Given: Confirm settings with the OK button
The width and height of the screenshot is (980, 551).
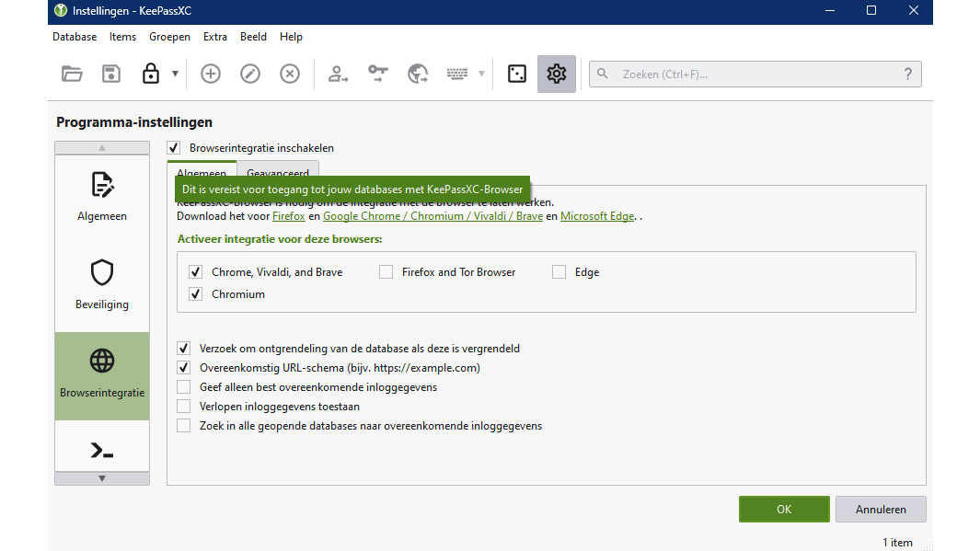Looking at the screenshot, I should click(x=784, y=509).
